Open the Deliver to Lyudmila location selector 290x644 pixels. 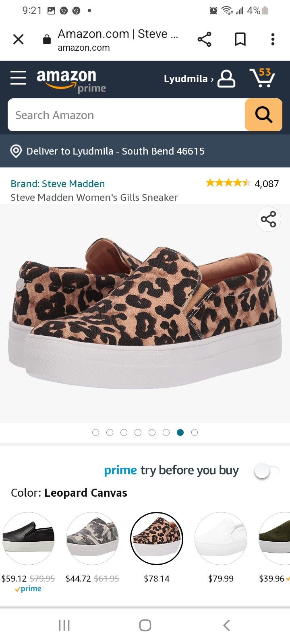[107, 151]
